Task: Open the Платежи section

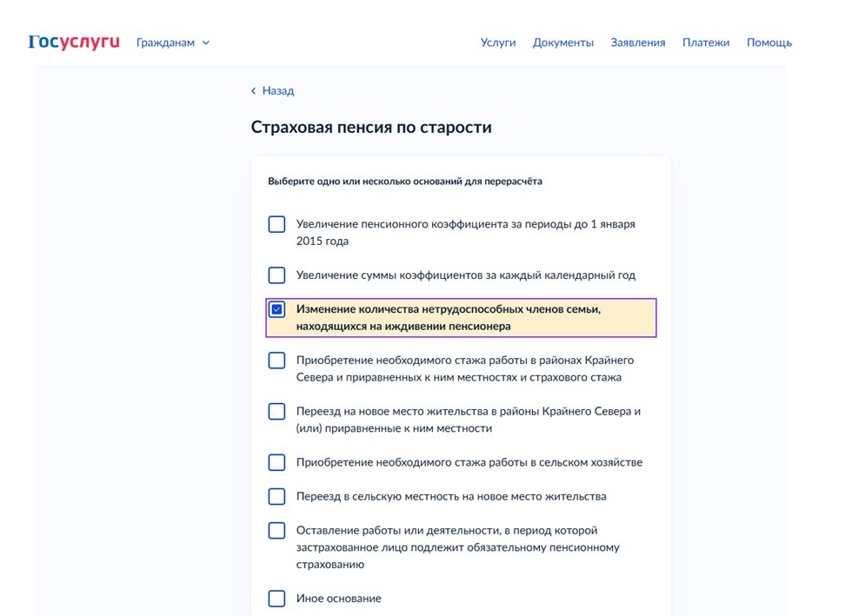Action: (x=706, y=42)
